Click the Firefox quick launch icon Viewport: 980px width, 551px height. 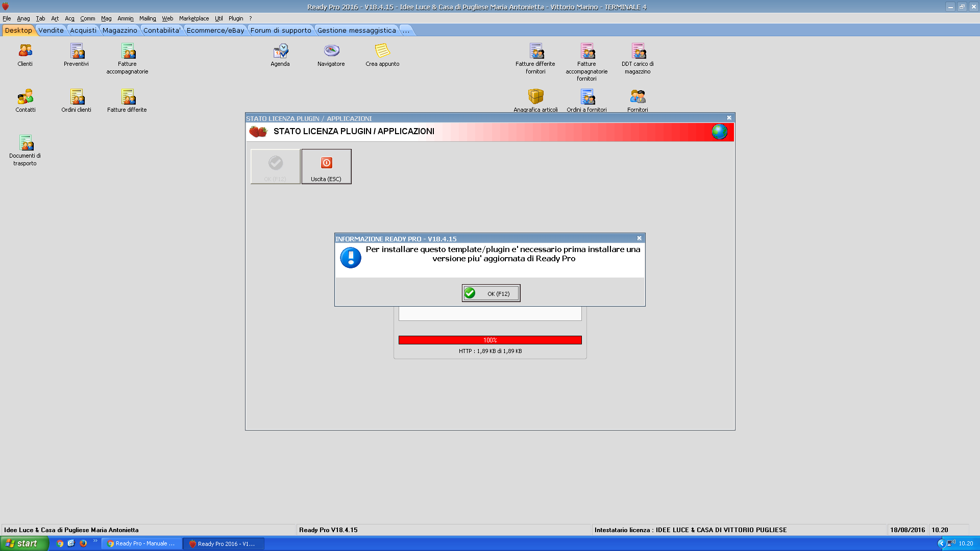tap(83, 543)
